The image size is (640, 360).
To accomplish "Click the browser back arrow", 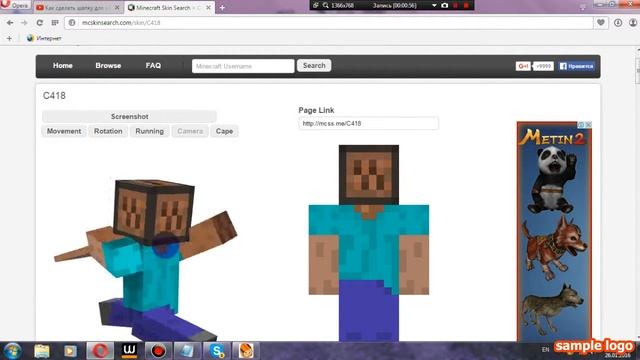I will coord(10,23).
